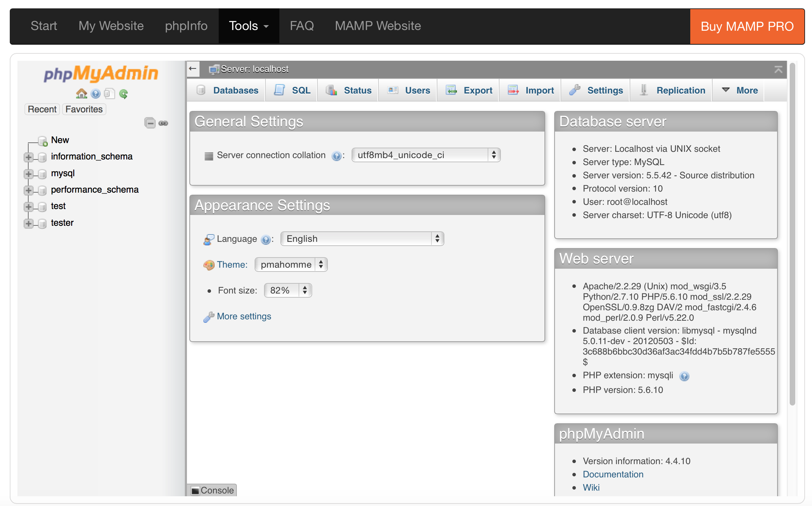The width and height of the screenshot is (812, 506).
Task: Open the Wiki link
Action: point(591,488)
